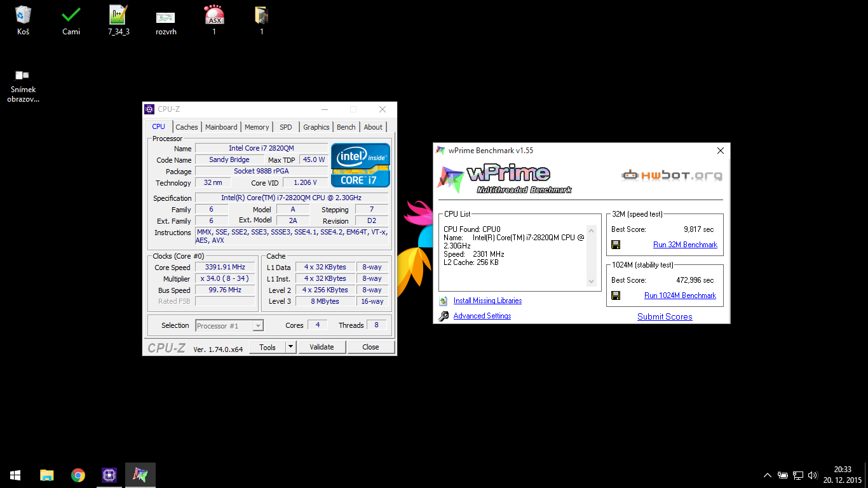Click the Submit Scores link
The width and height of the screenshot is (868, 488).
[665, 316]
